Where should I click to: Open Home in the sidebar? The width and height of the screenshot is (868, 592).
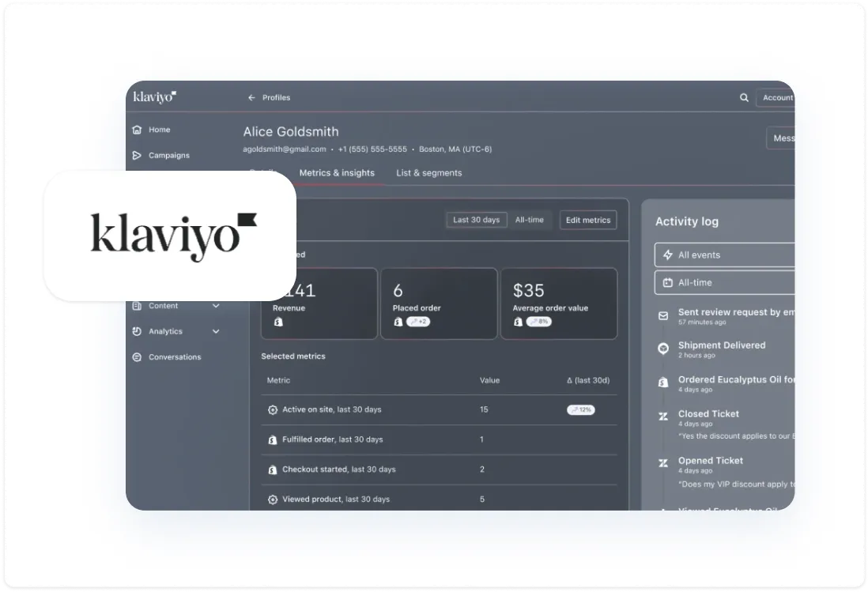coord(160,130)
